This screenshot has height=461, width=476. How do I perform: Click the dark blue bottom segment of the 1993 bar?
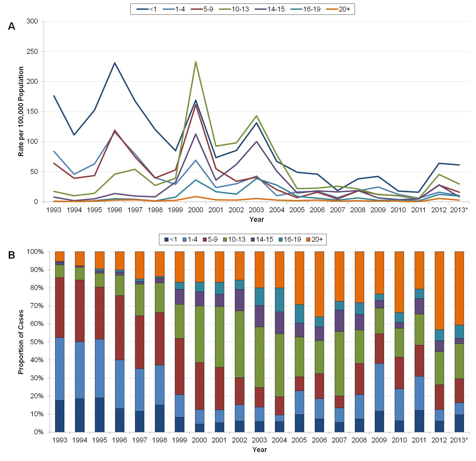pyautogui.click(x=60, y=416)
